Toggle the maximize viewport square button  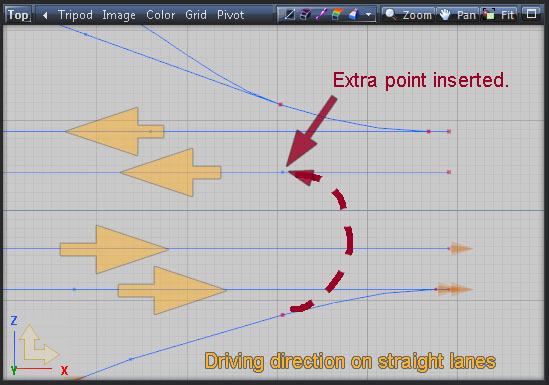531,14
